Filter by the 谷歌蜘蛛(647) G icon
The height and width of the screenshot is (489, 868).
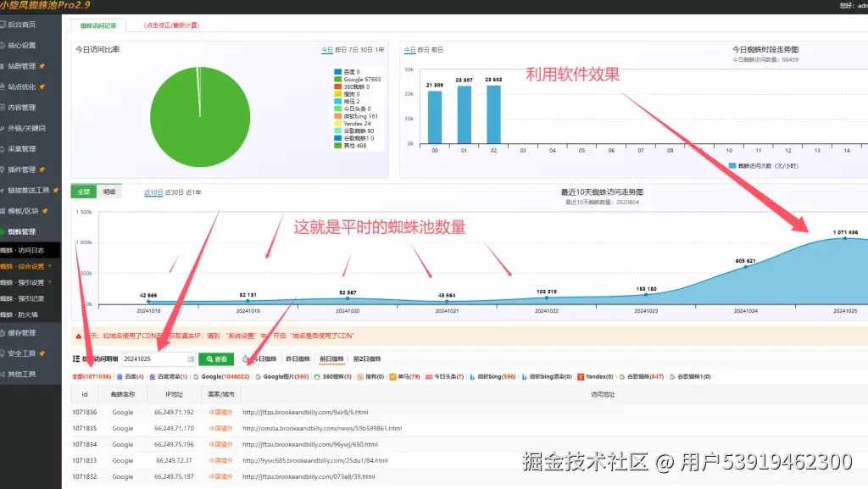click(x=622, y=376)
